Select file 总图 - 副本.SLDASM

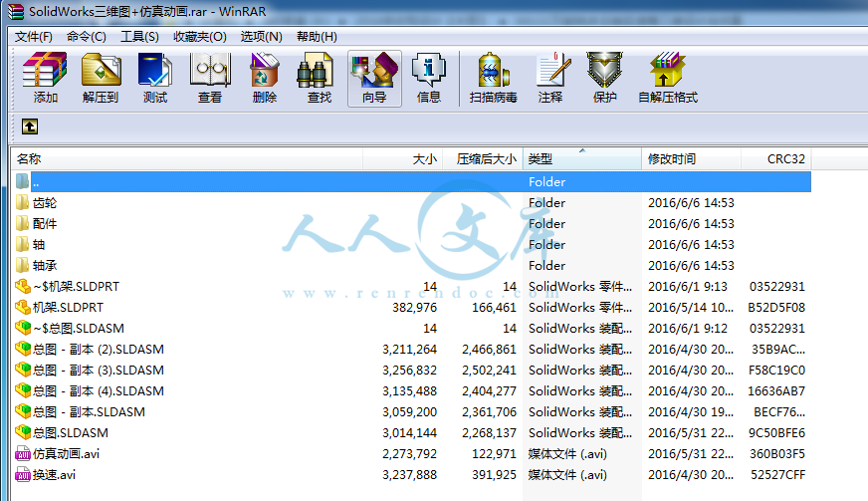tap(89, 412)
